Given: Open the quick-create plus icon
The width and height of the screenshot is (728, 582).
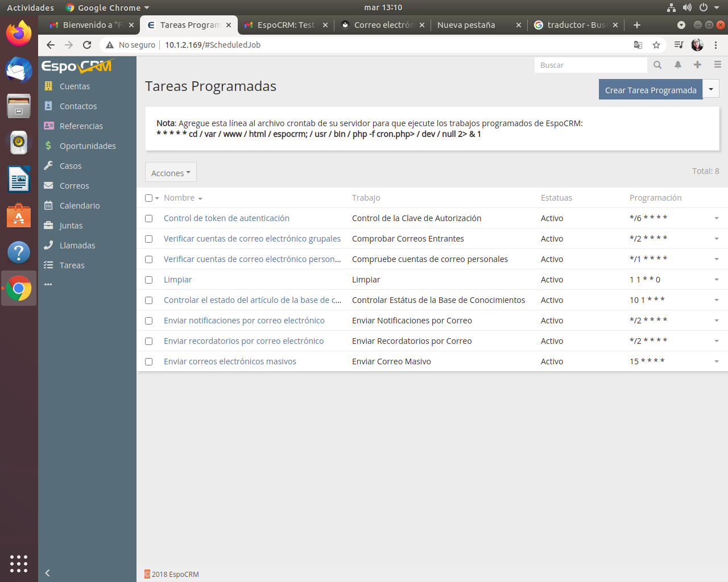Looking at the screenshot, I should pos(697,65).
